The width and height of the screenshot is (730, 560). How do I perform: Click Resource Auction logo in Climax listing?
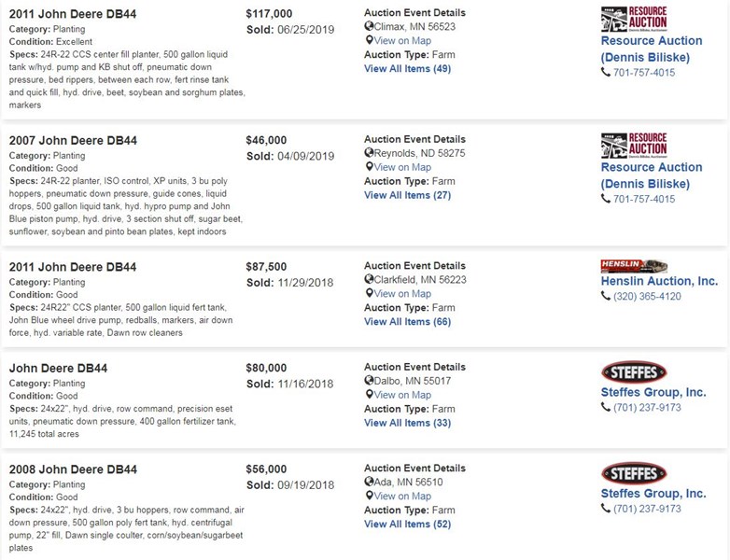pos(634,19)
